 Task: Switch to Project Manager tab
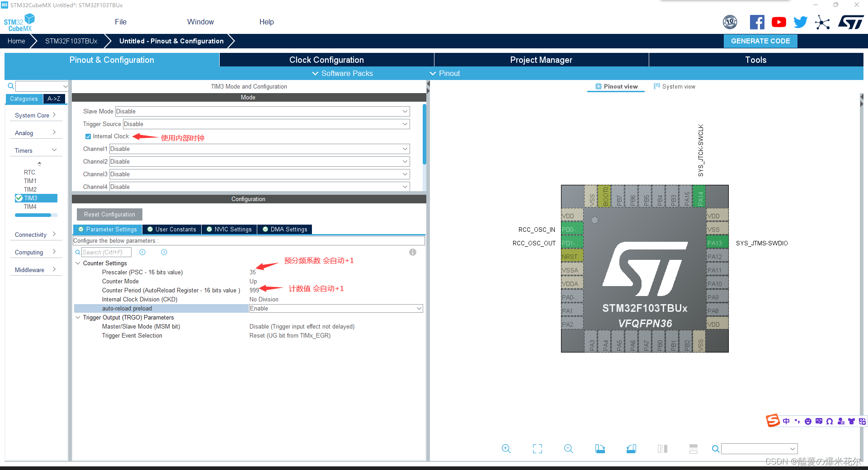pyautogui.click(x=541, y=60)
